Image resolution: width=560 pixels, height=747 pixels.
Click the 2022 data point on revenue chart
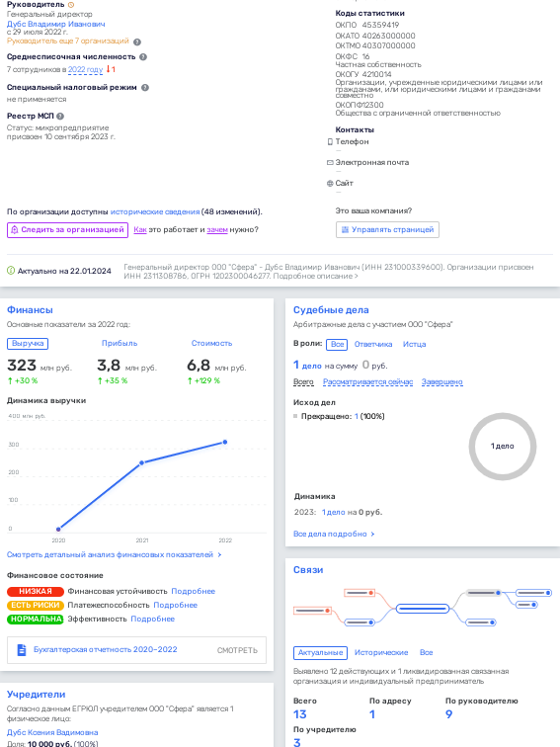[x=225, y=442]
